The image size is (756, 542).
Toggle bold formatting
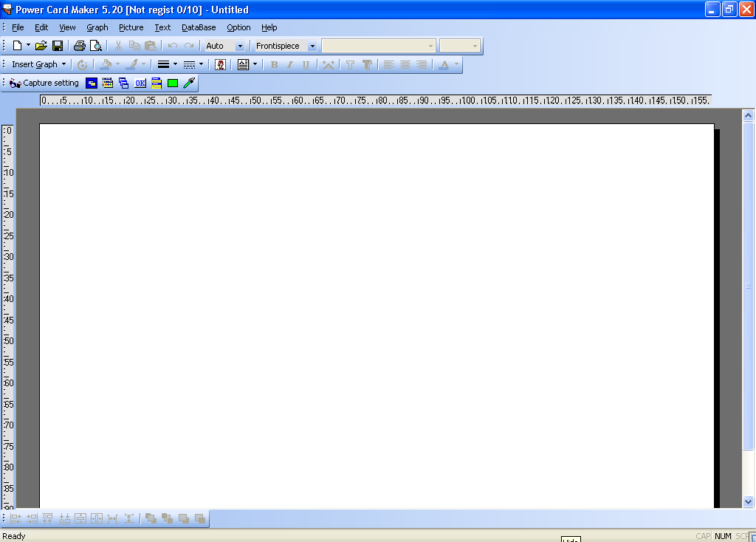tap(275, 64)
